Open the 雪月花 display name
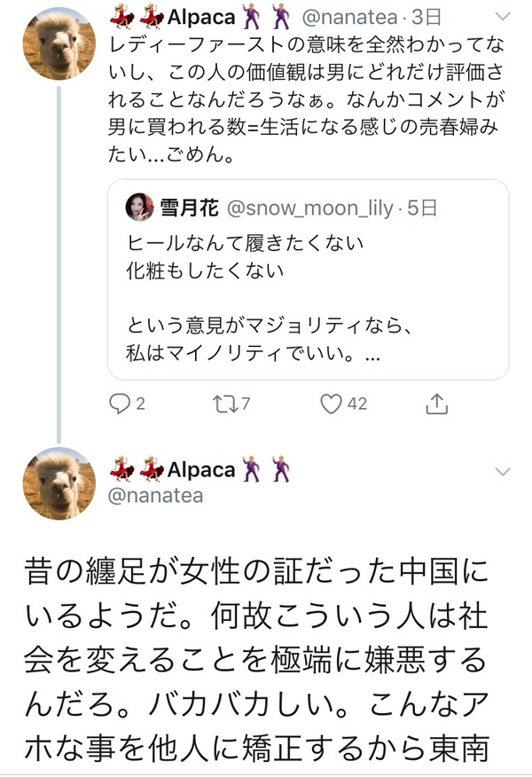This screenshot has height=777, width=532. click(x=189, y=208)
